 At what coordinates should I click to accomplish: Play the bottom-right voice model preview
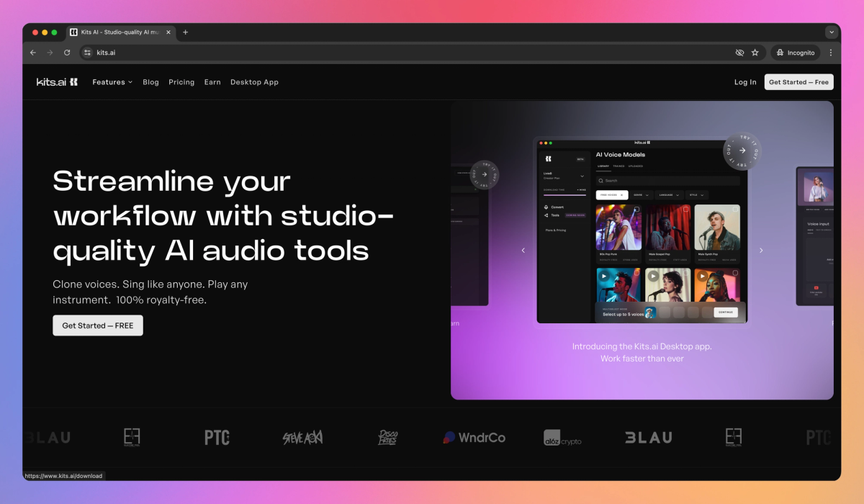pos(702,276)
